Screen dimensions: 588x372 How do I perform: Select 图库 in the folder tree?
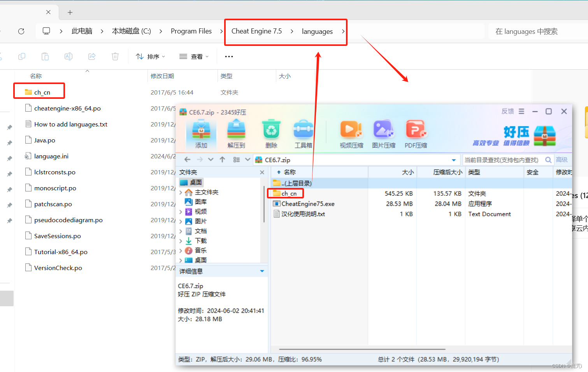pos(196,202)
